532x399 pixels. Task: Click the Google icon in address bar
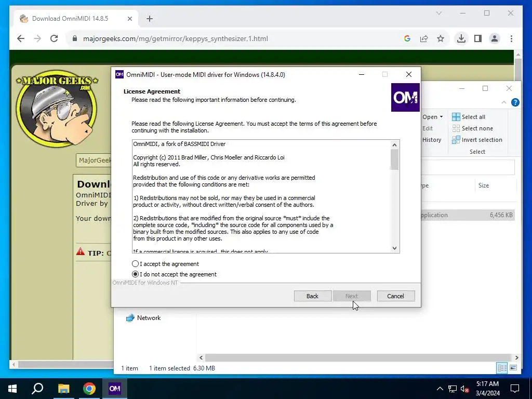pos(407,38)
